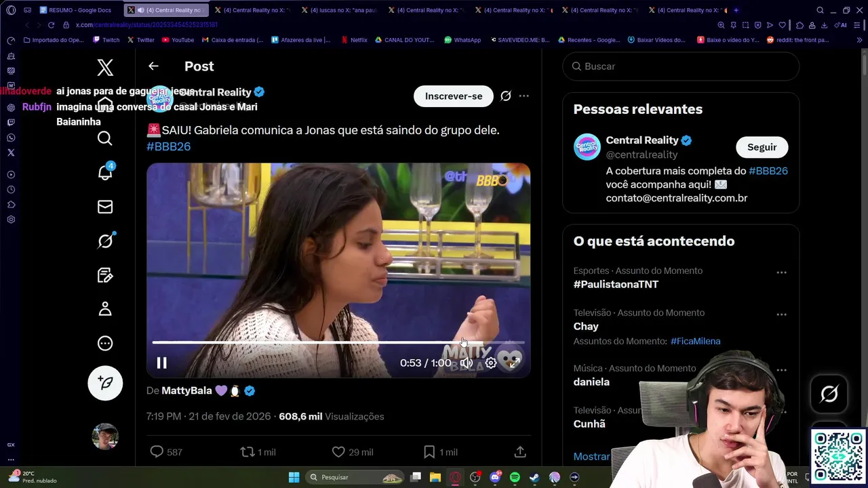Open Cunhã trending topic

(589, 424)
